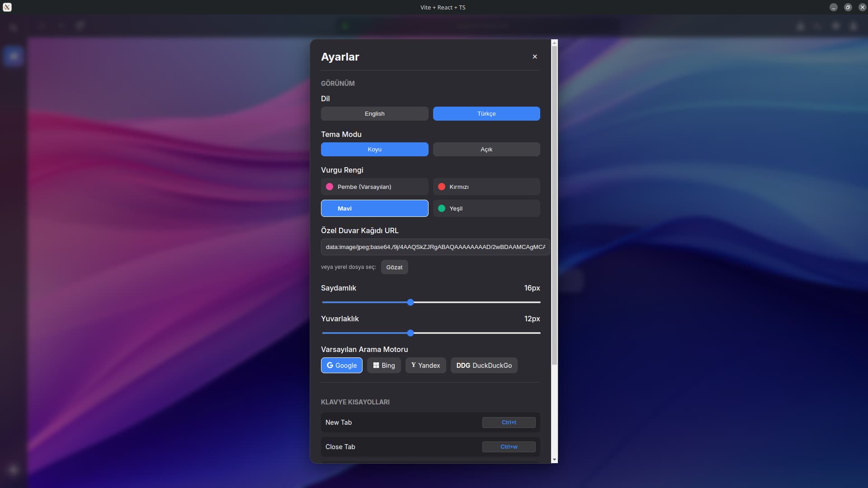Screen dimensions: 868x488
Task: Close the Ayarlar settings dialog
Action: [535, 56]
